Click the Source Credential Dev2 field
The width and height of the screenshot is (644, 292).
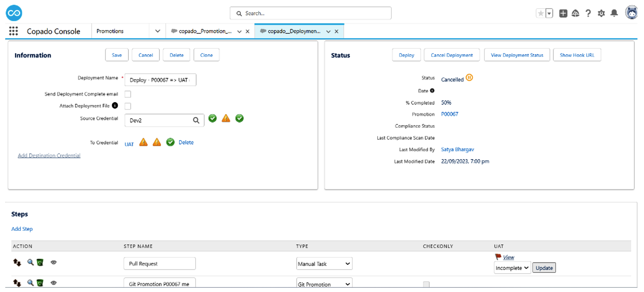[159, 120]
